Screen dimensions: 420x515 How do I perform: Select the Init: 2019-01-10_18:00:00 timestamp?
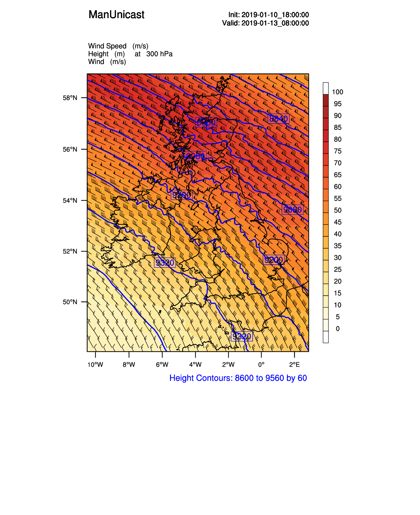click(268, 15)
